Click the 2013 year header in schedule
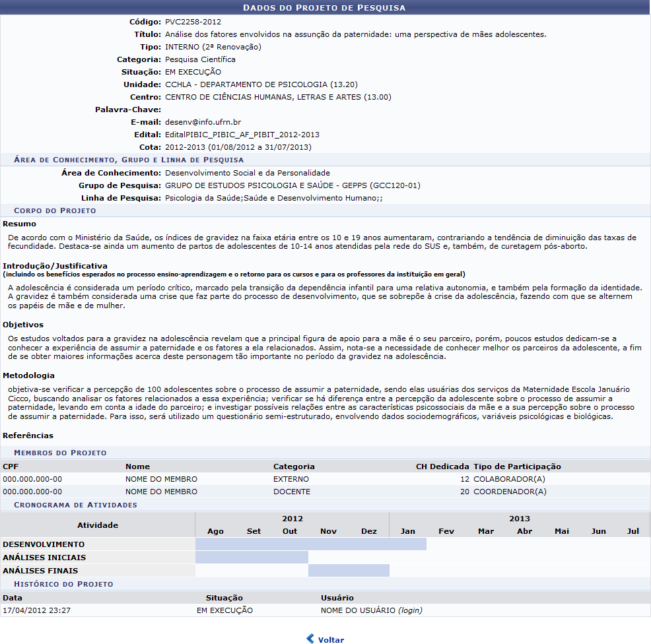 point(519,519)
